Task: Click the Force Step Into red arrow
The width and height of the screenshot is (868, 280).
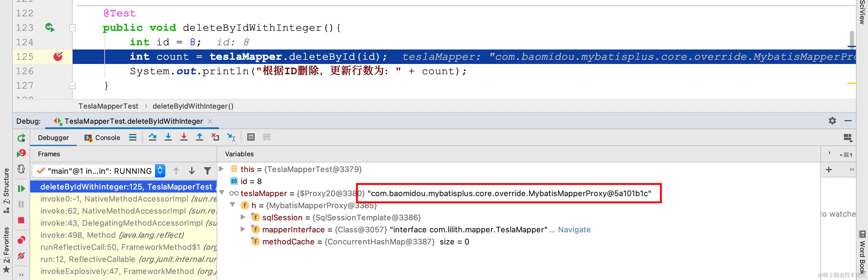Action: pos(184,137)
